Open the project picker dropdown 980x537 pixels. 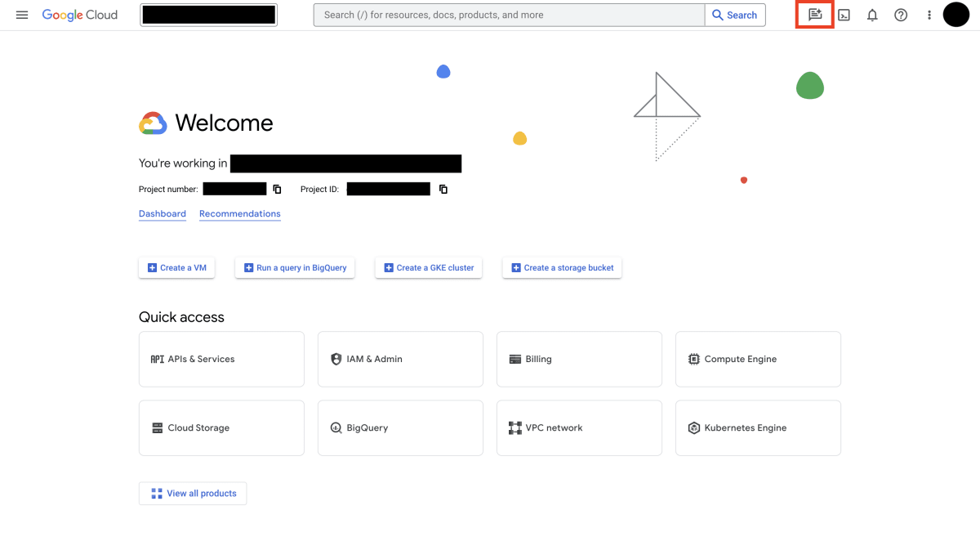[x=209, y=15]
